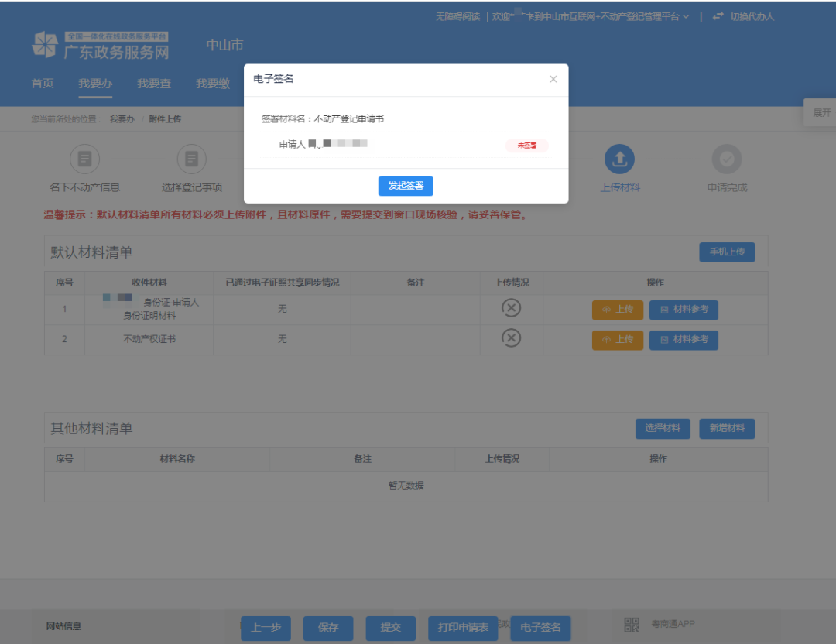Screen dimensions: 836x644
Task: Click the 选择登记事项 step icon
Action: pyautogui.click(x=191, y=160)
